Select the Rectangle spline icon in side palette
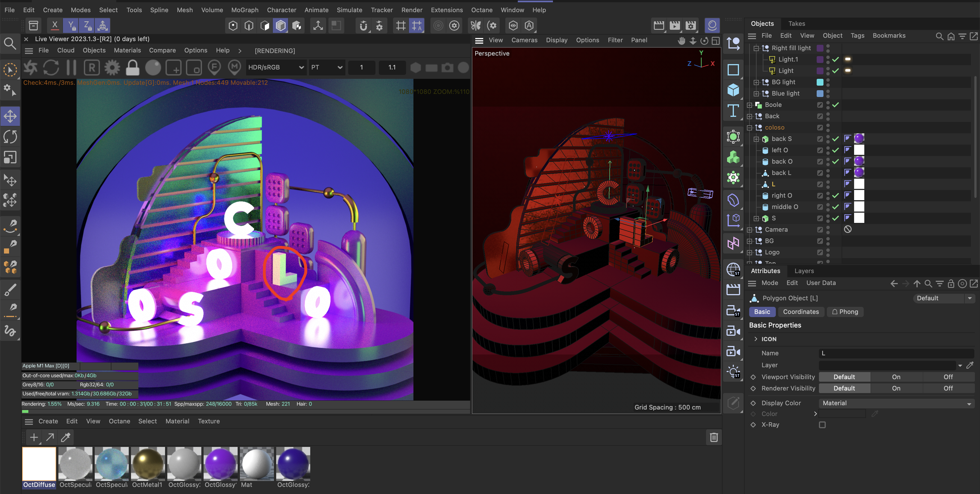The height and width of the screenshot is (494, 980). pyautogui.click(x=733, y=70)
